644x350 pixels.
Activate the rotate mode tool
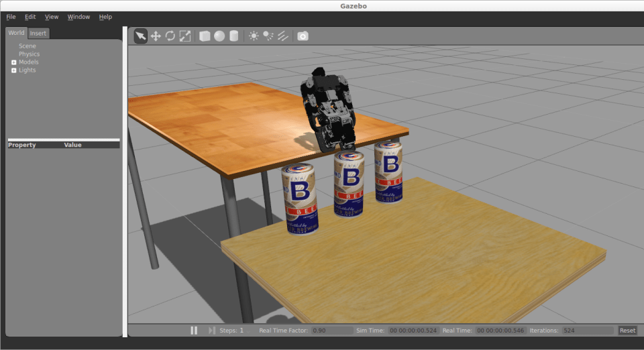(170, 36)
